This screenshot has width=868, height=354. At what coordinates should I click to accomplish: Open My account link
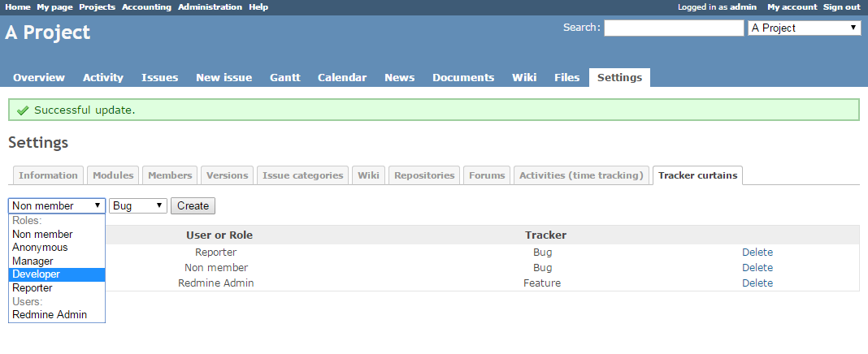790,6
